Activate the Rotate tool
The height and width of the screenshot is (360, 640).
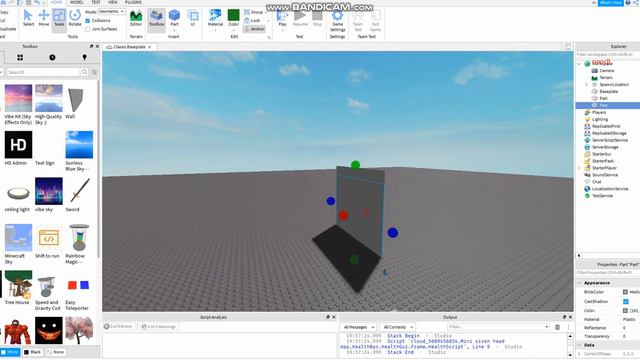pyautogui.click(x=75, y=18)
